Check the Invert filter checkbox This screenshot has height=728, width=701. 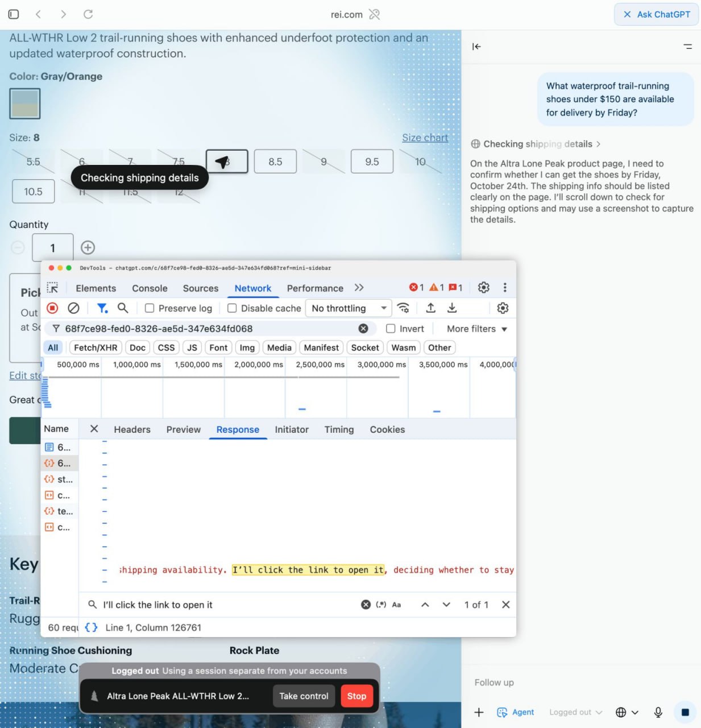point(391,329)
